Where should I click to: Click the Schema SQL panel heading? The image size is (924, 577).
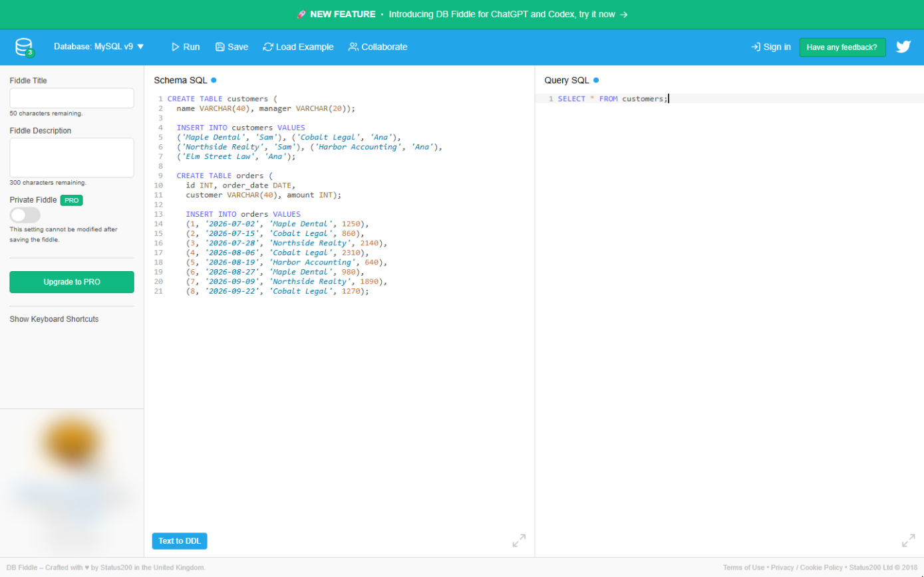coord(180,80)
